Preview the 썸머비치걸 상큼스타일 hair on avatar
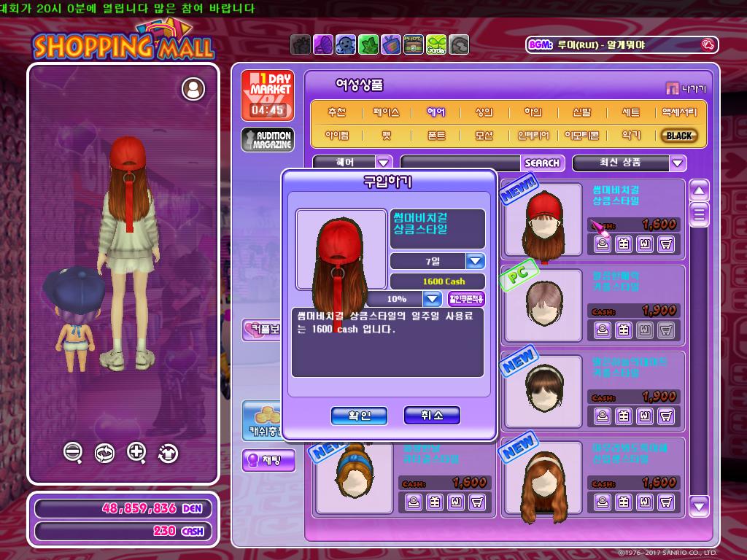This screenshot has height=560, width=747. point(603,244)
